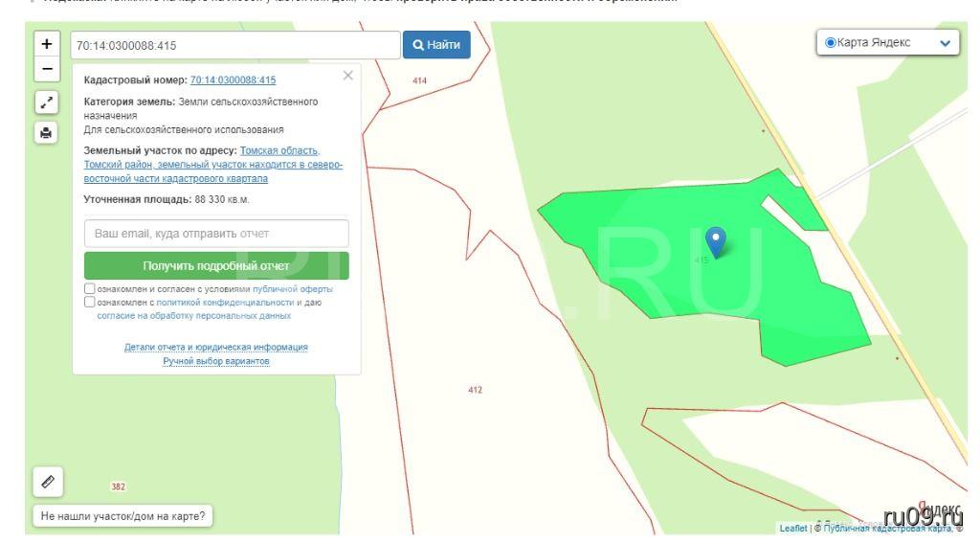This screenshot has width=980, height=543.
Task: Click the blue location pin marker
Action: (715, 240)
